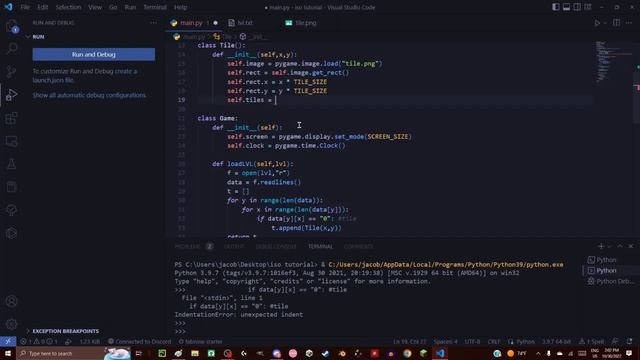Image resolution: width=640 pixels, height=360 pixels.
Task: Switch to the Terminal panel tab
Action: pos(320,246)
